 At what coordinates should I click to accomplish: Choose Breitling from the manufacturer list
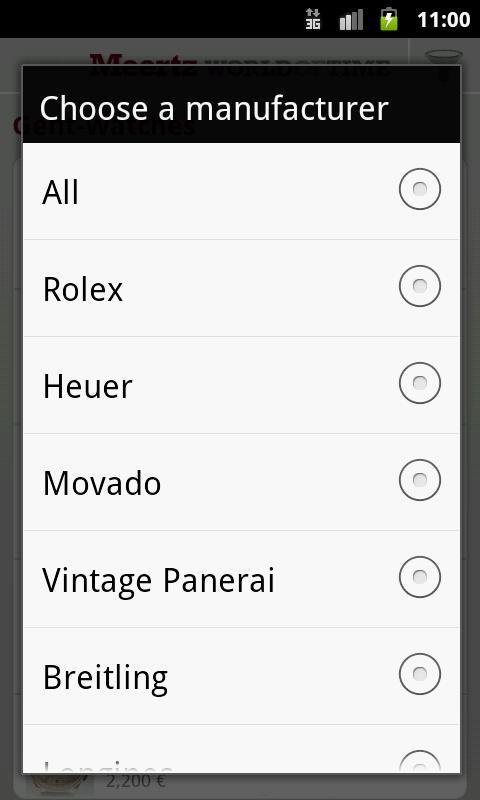[241, 676]
